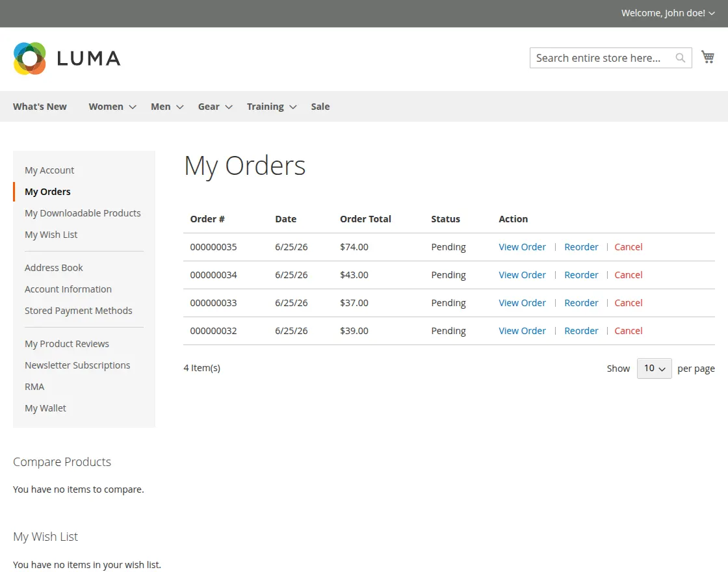The image size is (728, 572).
Task: View Order for order 000000034
Action: [x=523, y=275]
